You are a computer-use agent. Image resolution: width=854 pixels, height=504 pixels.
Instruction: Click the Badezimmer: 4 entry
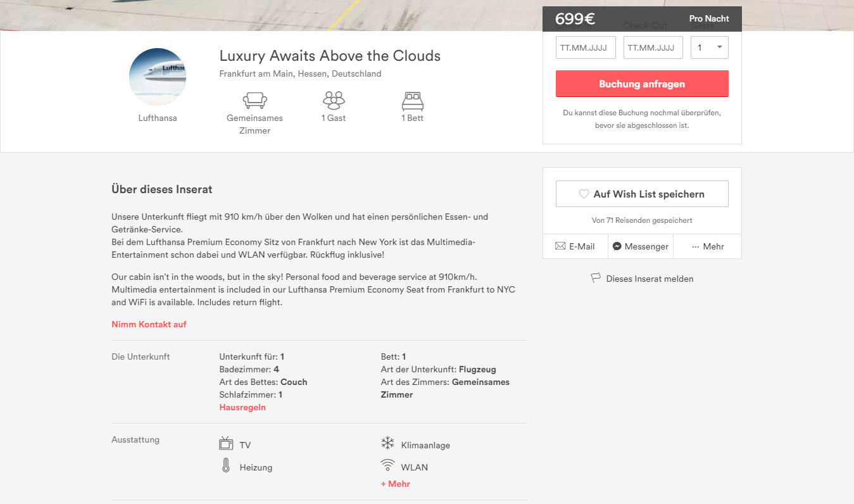[249, 369]
